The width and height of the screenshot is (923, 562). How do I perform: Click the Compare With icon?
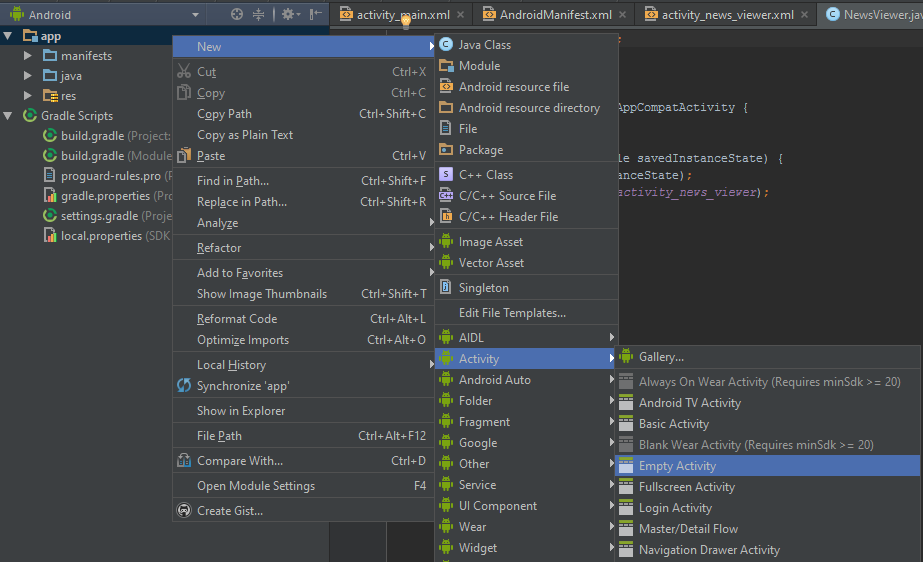(183, 461)
